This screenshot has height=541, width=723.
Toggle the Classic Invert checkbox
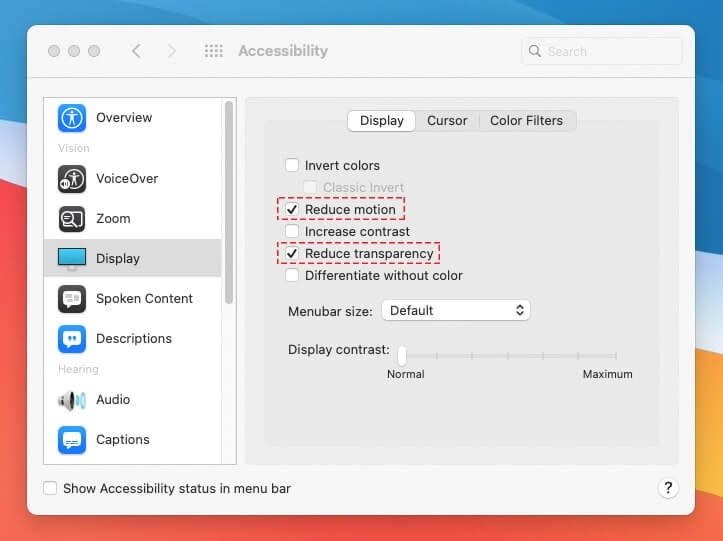310,187
